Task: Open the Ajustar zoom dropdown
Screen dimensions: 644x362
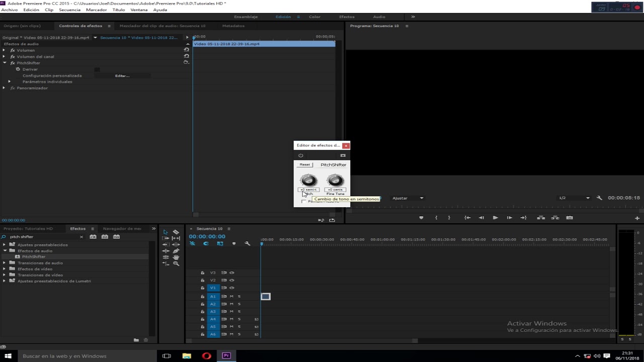Action: point(408,198)
